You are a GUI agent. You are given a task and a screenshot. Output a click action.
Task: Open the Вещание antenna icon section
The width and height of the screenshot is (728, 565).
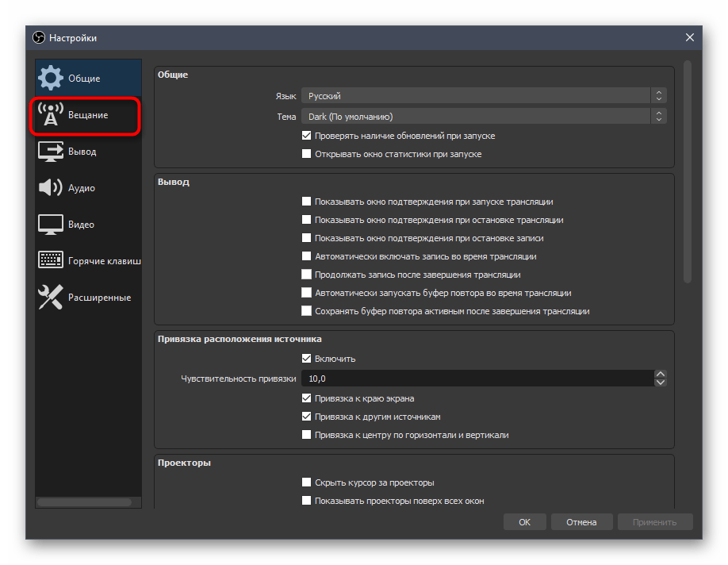[x=51, y=115]
